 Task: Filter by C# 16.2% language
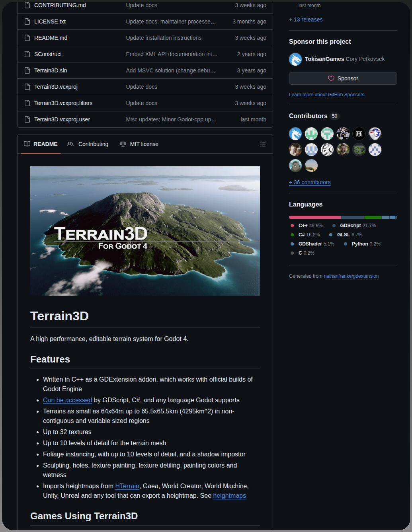305,235
